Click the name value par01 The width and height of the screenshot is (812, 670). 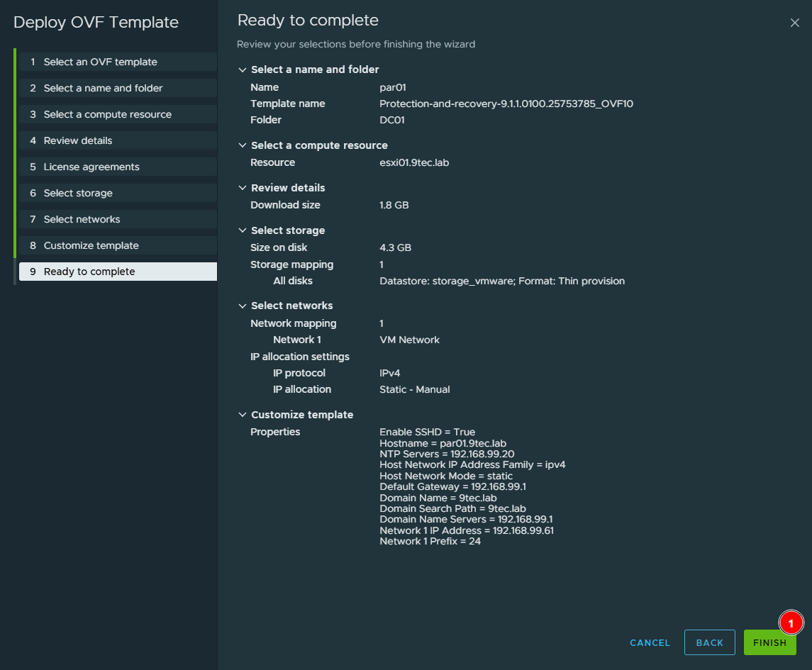393,87
